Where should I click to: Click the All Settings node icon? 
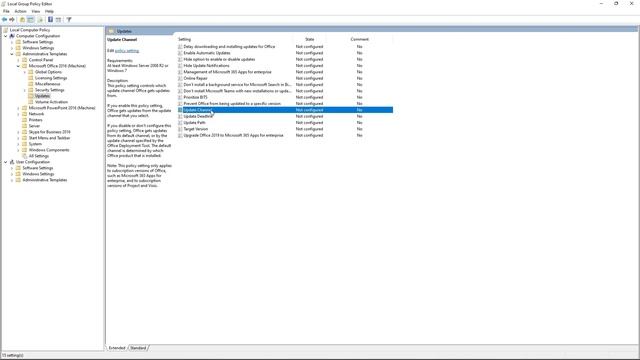pos(24,156)
